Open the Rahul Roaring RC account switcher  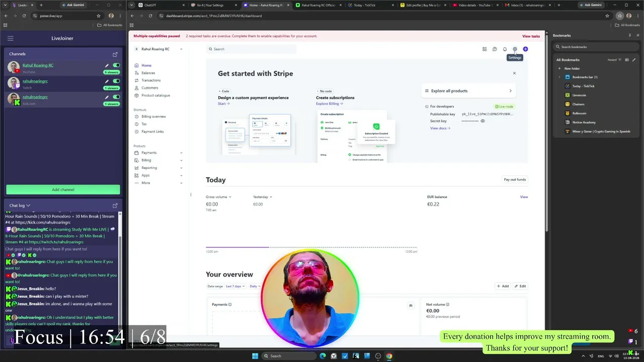pyautogui.click(x=158, y=49)
